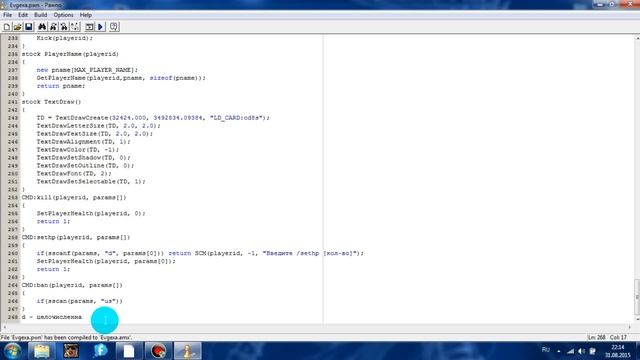Run the compiled script with the blue arrow icon

coord(100,27)
